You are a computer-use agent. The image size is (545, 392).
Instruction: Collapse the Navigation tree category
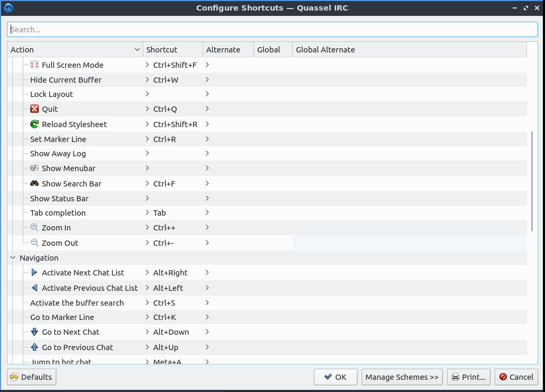(13, 258)
